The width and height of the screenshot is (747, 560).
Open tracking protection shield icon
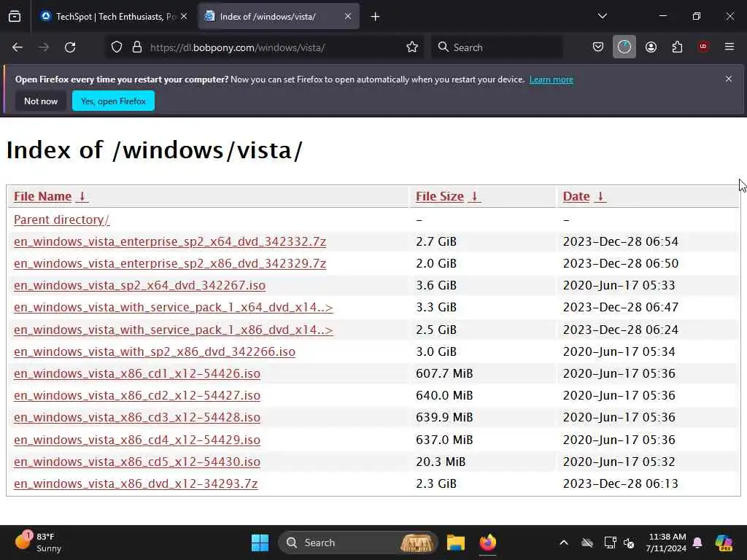[x=117, y=47]
